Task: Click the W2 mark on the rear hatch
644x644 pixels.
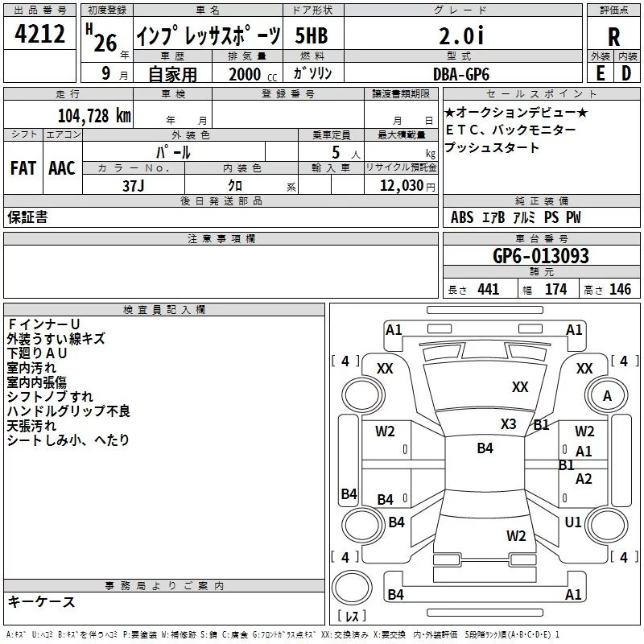Action: pos(516,536)
